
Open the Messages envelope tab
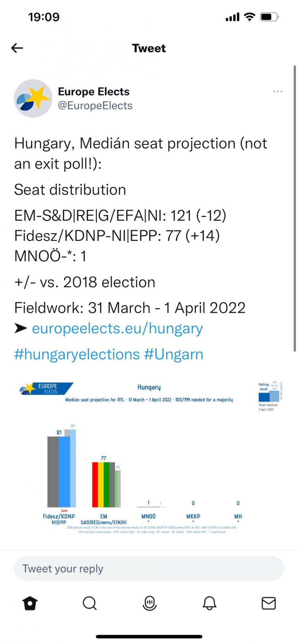pyautogui.click(x=269, y=603)
